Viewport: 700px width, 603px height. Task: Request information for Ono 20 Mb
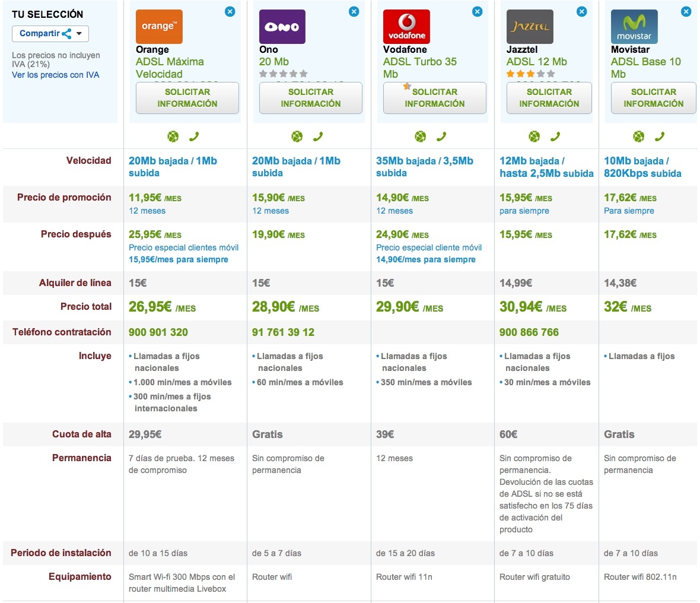[311, 98]
